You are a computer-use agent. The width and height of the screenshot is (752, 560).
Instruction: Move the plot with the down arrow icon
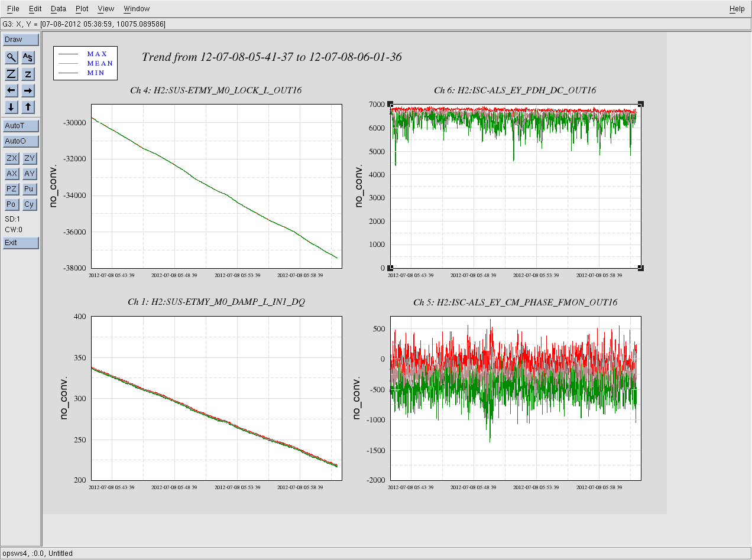[x=11, y=107]
